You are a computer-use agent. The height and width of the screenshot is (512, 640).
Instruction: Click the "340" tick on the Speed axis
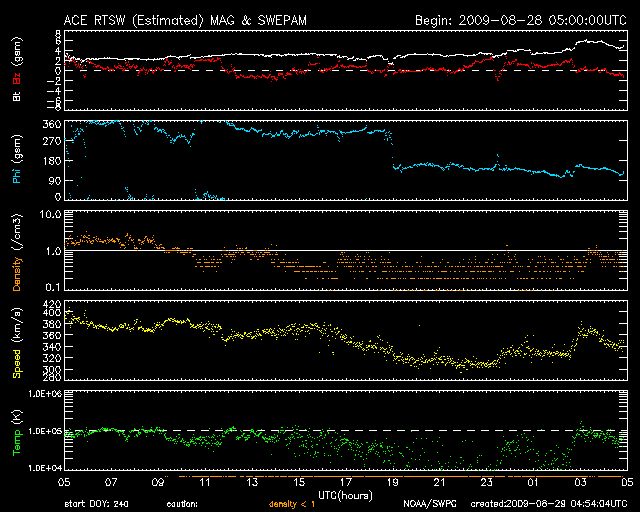pyautogui.click(x=52, y=347)
